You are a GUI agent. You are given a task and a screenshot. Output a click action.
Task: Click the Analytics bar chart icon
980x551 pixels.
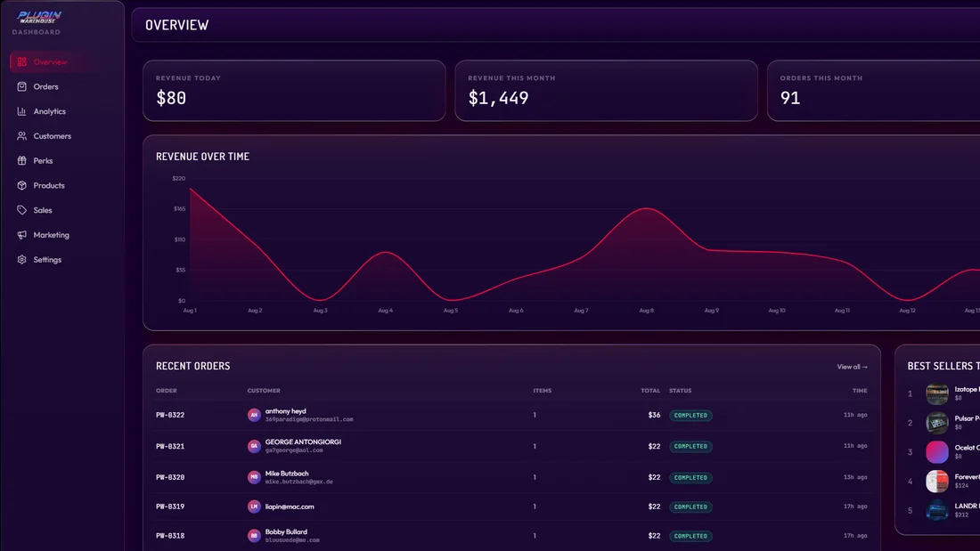(22, 111)
